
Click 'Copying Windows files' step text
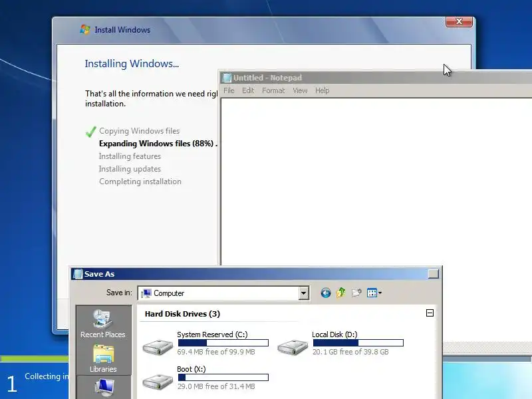[140, 131]
